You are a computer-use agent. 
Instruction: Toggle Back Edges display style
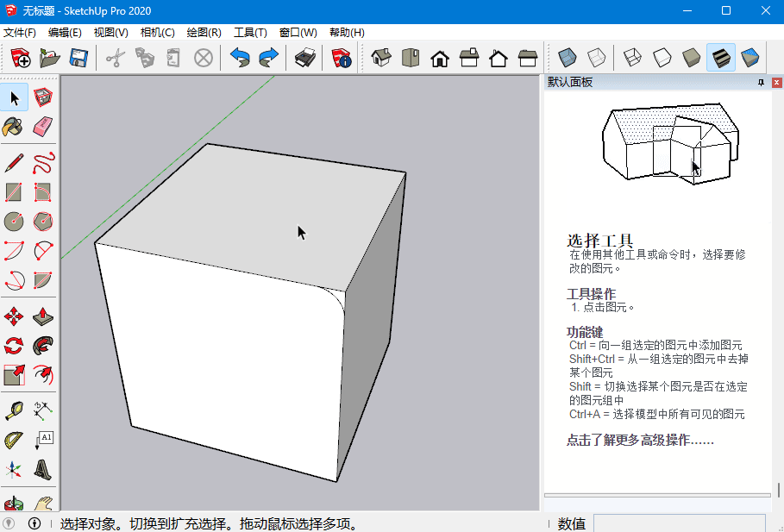point(596,58)
